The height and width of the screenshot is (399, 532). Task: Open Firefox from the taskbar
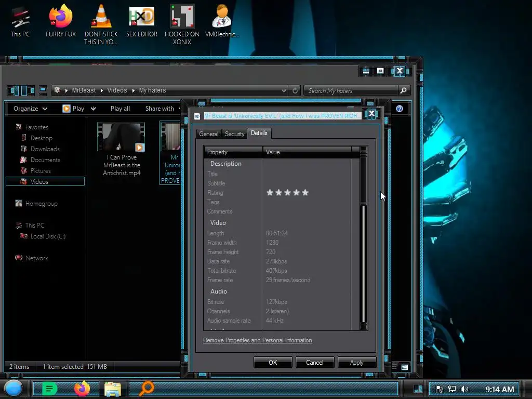click(x=82, y=389)
